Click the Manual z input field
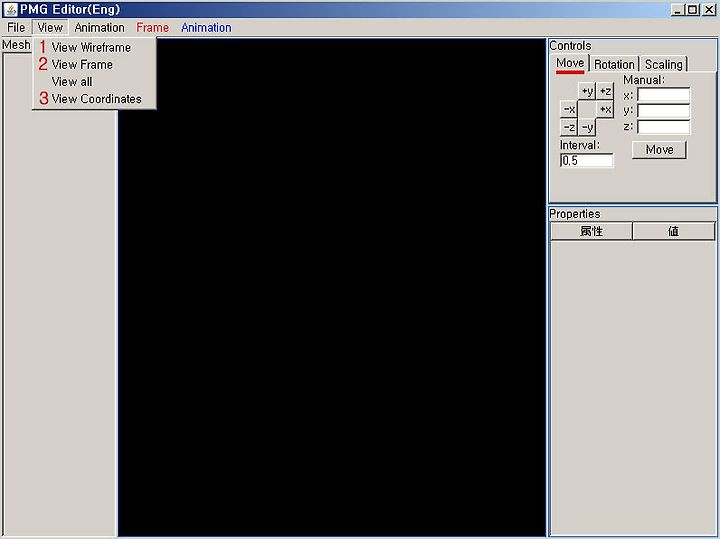The width and height of the screenshot is (720, 539). click(663, 127)
